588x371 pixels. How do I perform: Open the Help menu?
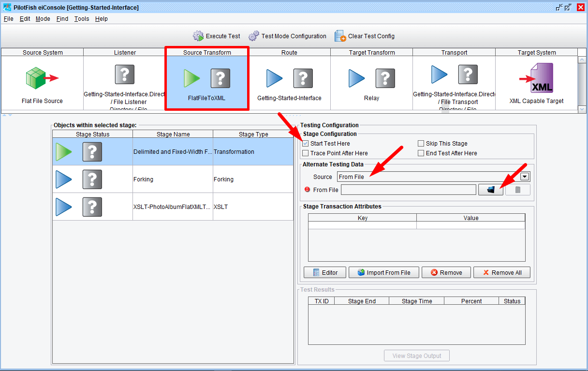(x=102, y=19)
